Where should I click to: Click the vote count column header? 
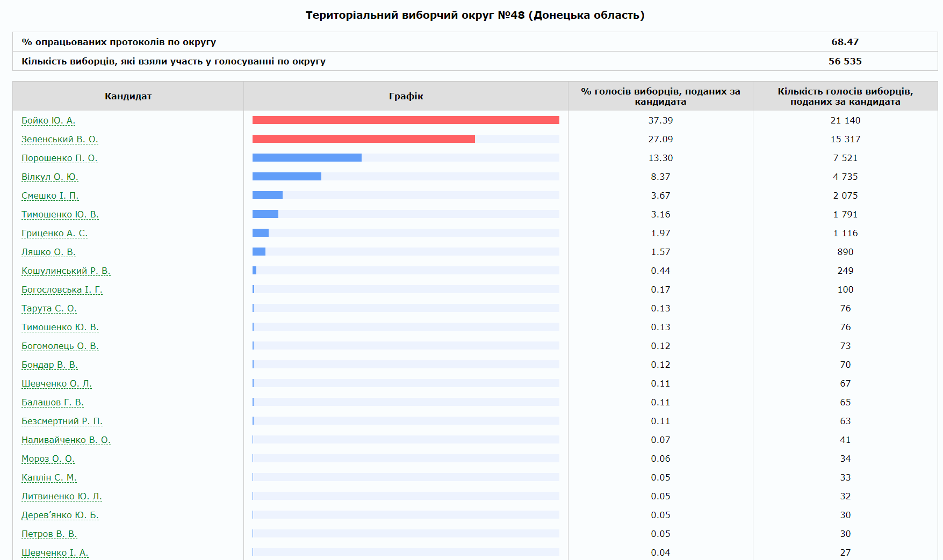(x=846, y=96)
